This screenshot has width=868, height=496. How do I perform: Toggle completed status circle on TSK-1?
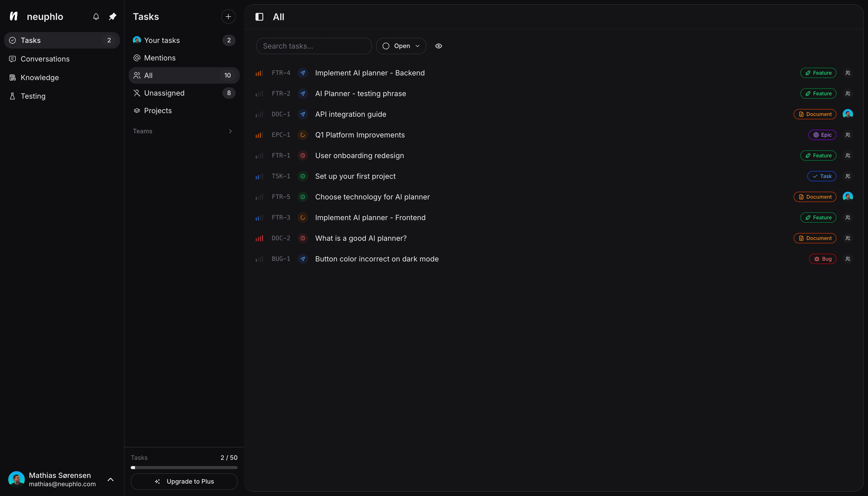303,176
